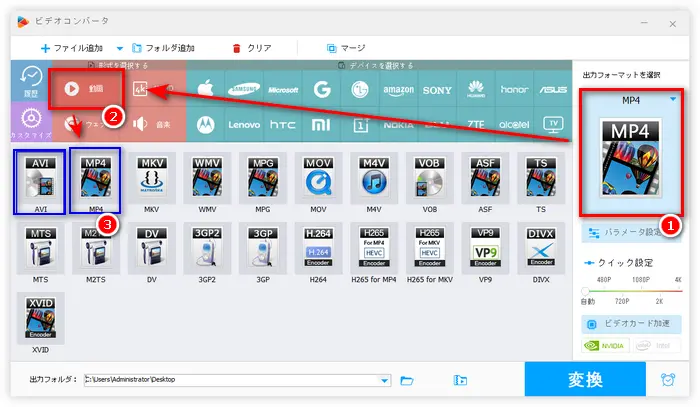Image resolution: width=700 pixels, height=407 pixels.
Task: Open the カスタマイズ customize tab
Action: point(31,122)
